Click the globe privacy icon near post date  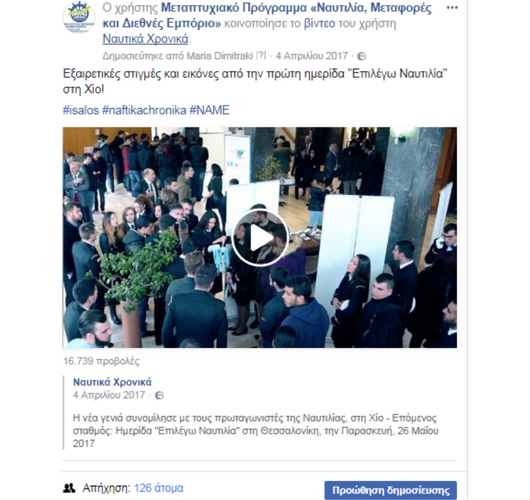coord(362,56)
